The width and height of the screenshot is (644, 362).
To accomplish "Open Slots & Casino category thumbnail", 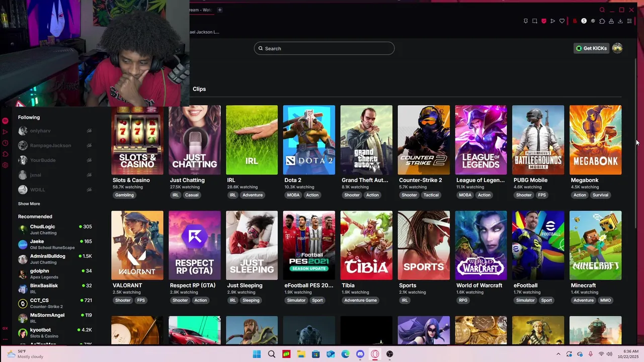I will [x=137, y=140].
